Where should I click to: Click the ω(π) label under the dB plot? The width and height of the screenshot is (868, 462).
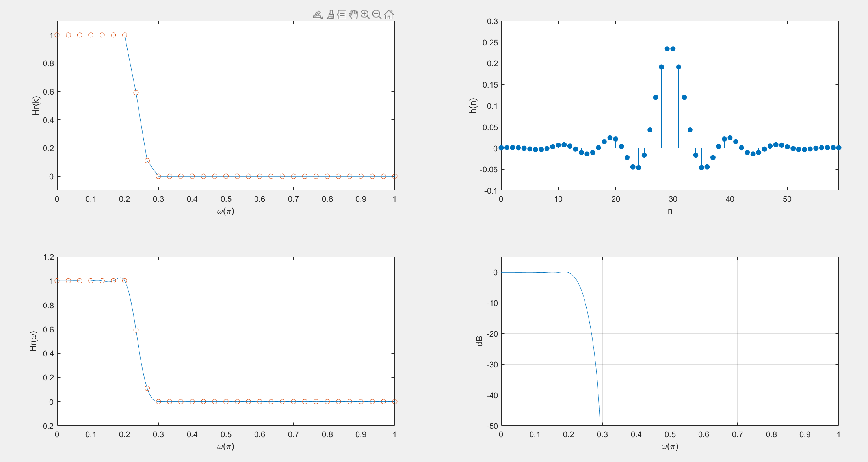(670, 446)
